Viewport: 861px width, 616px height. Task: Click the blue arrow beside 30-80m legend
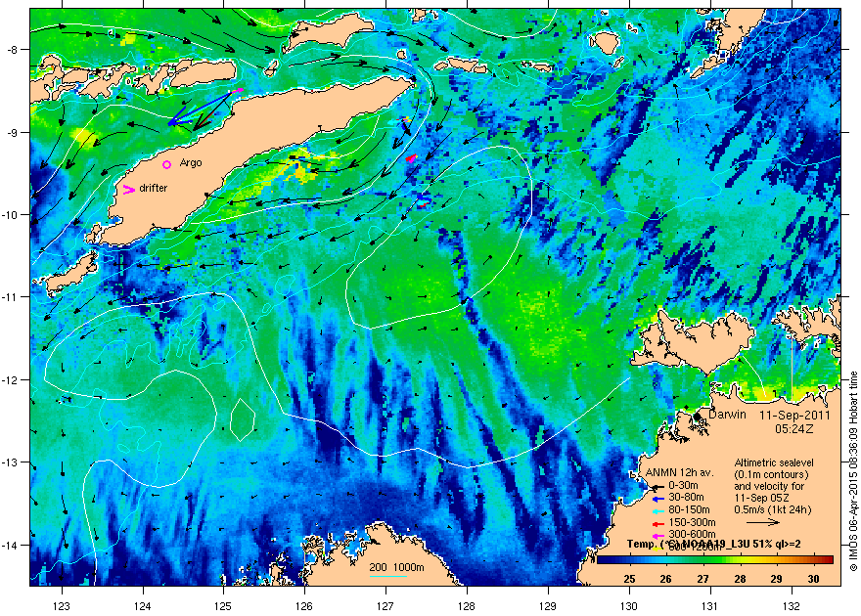[657, 500]
